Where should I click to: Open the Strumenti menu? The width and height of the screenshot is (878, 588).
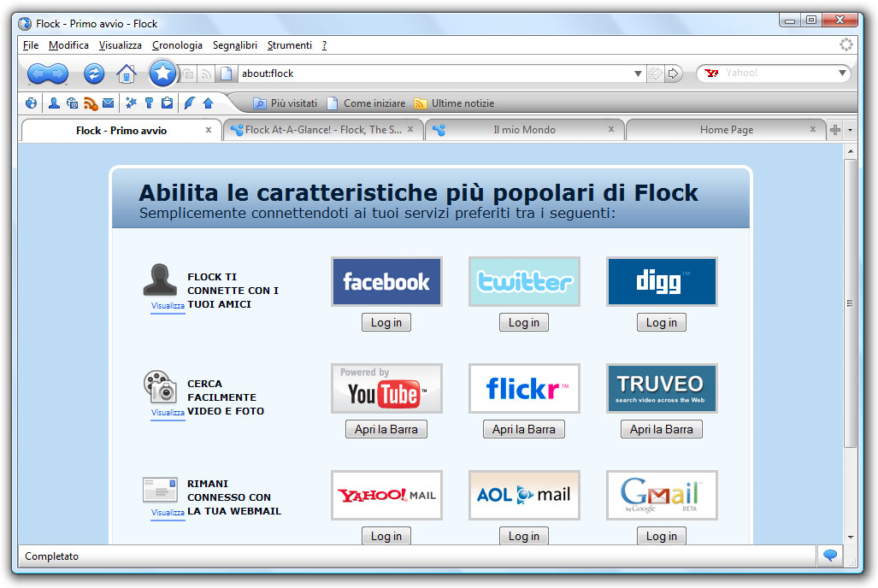coord(290,45)
